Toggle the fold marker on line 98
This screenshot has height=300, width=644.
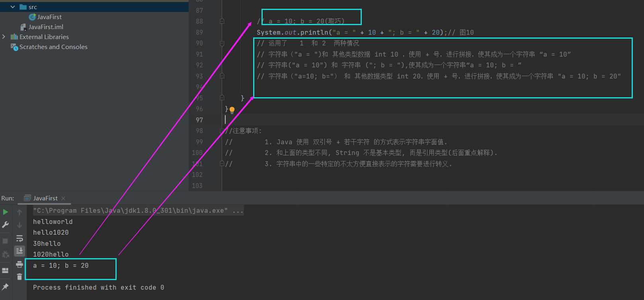point(222,131)
